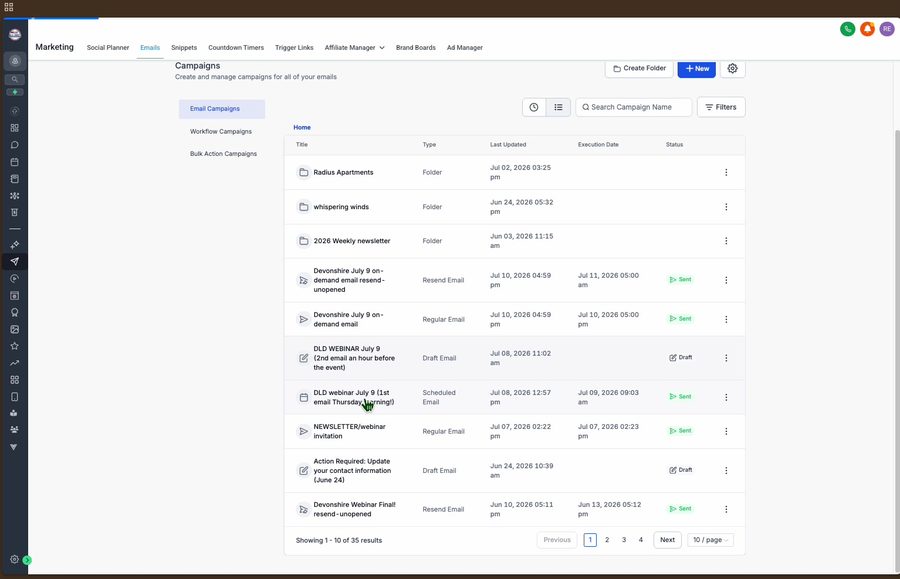Select the Emails tab
900x579 pixels.
(150, 48)
